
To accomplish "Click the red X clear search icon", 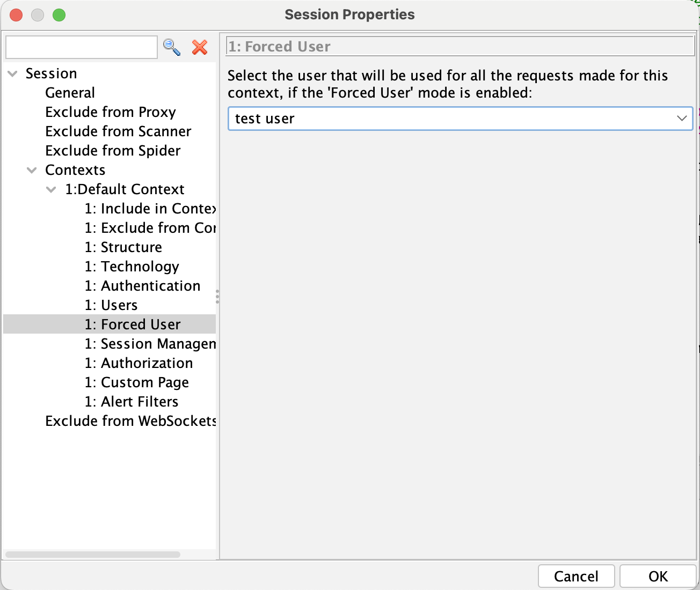I will click(200, 47).
